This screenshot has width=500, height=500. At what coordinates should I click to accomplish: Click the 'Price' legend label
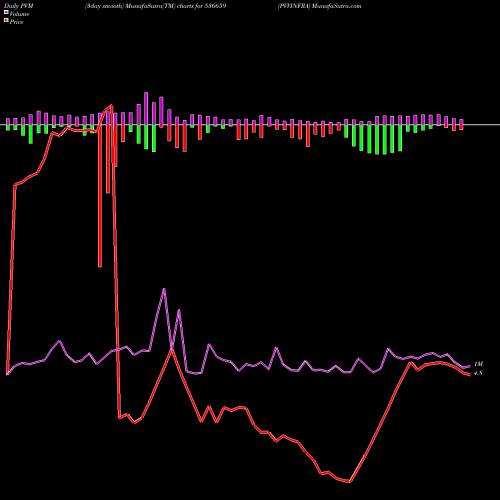[16, 22]
